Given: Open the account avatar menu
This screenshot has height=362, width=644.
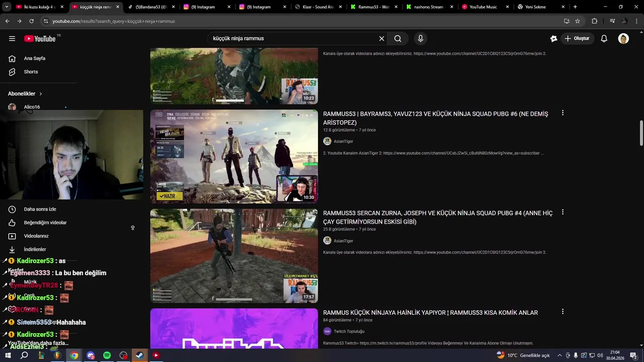Looking at the screenshot, I should 623,39.
